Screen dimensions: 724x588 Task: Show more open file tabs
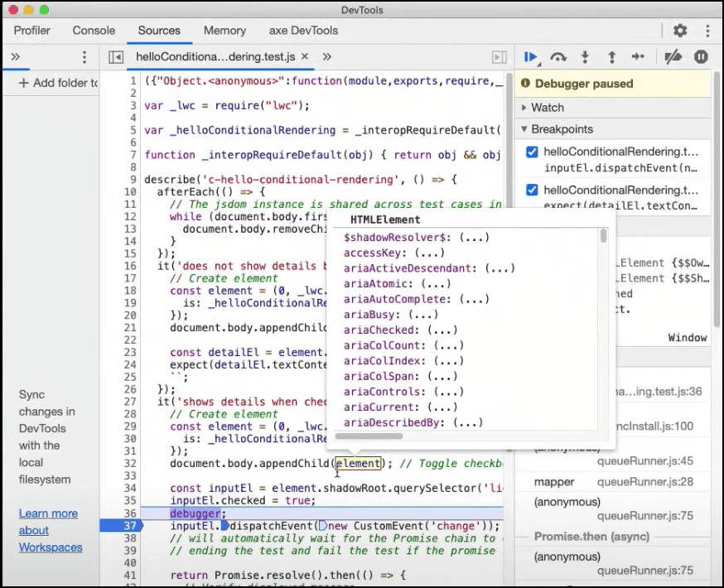(327, 57)
